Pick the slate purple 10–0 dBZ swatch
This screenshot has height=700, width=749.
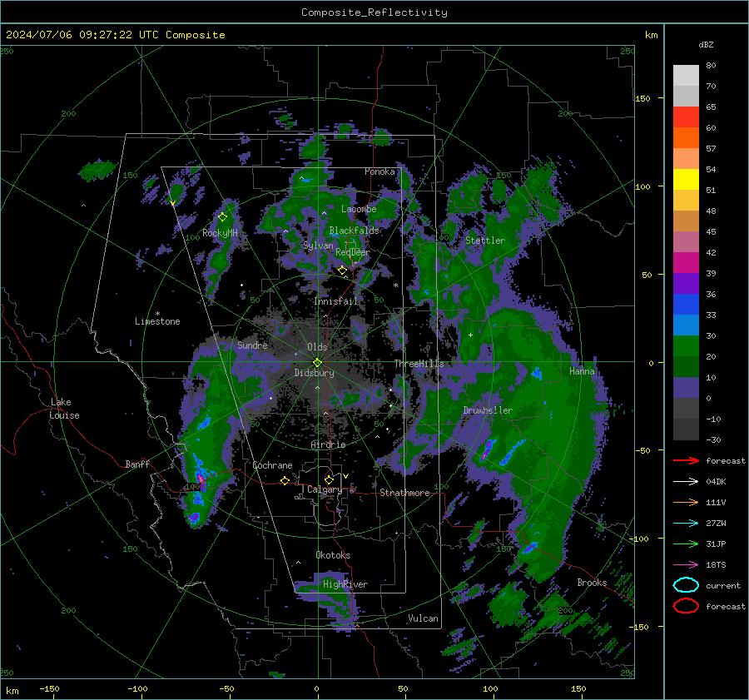686,388
